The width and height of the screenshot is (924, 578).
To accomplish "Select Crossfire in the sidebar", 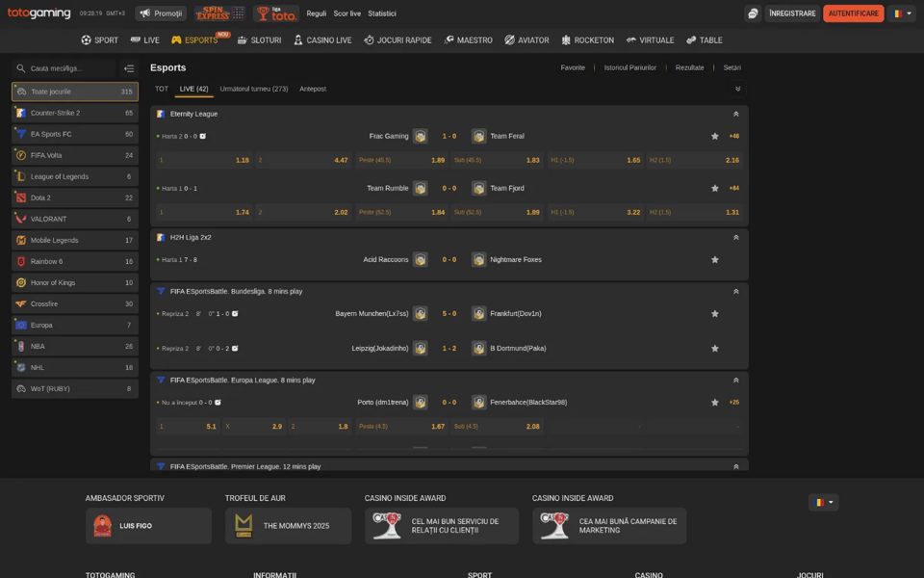I will pos(75,303).
